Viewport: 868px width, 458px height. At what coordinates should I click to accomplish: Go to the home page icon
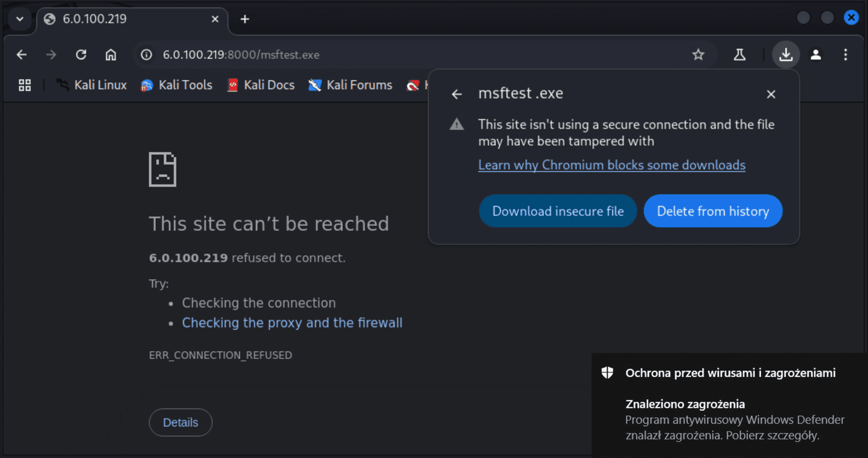[x=111, y=55]
